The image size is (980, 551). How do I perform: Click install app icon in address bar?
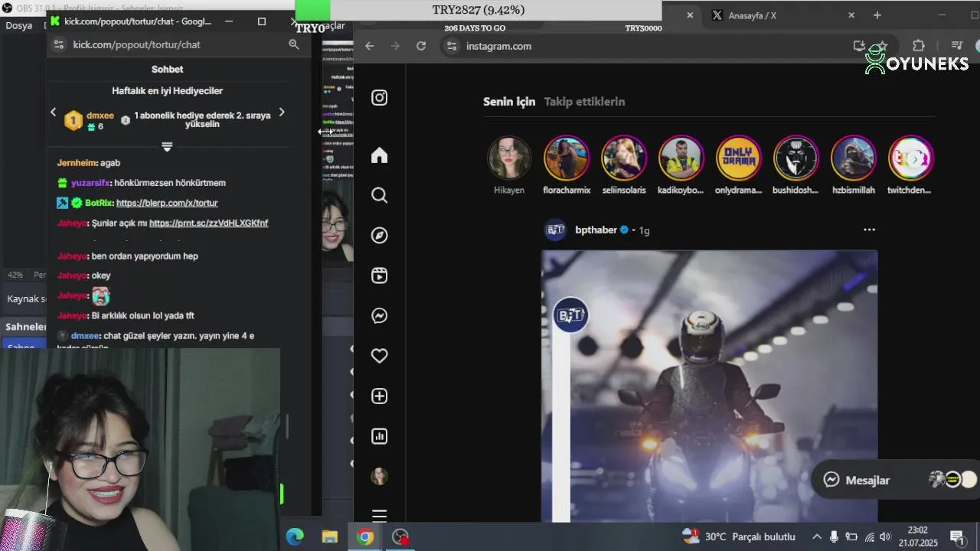[x=859, y=46]
